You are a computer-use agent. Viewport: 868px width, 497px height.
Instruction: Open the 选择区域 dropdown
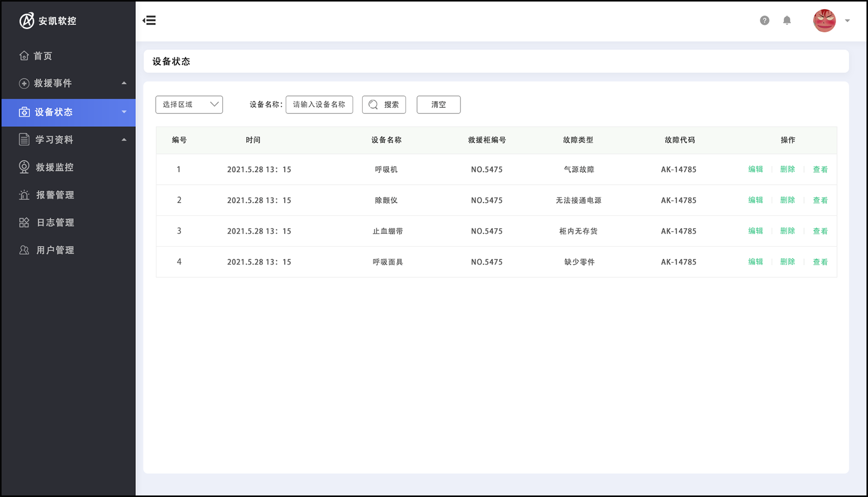coord(189,104)
